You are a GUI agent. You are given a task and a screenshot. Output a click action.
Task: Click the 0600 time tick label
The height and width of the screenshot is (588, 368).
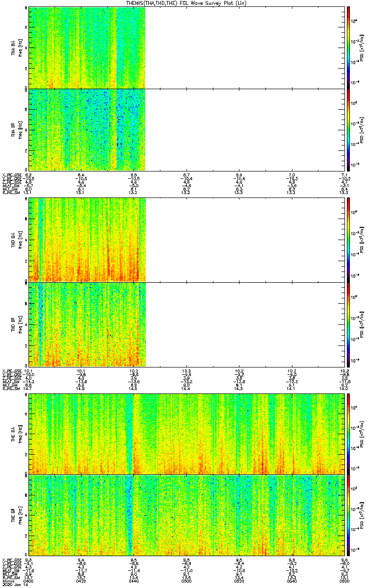click(x=344, y=580)
